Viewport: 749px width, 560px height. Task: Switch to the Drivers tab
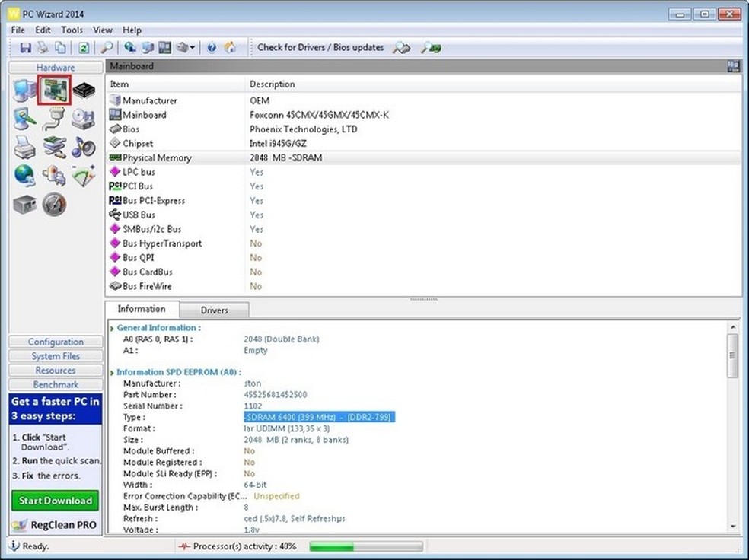point(214,310)
